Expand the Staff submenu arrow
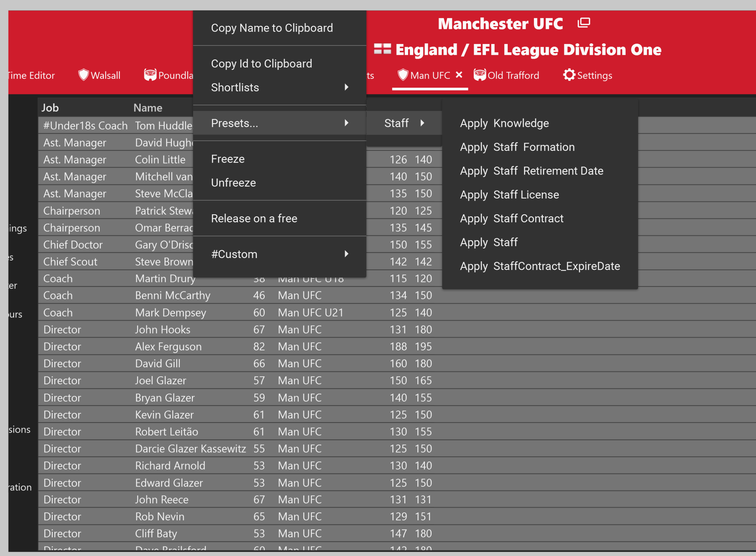The image size is (756, 556). 422,123
